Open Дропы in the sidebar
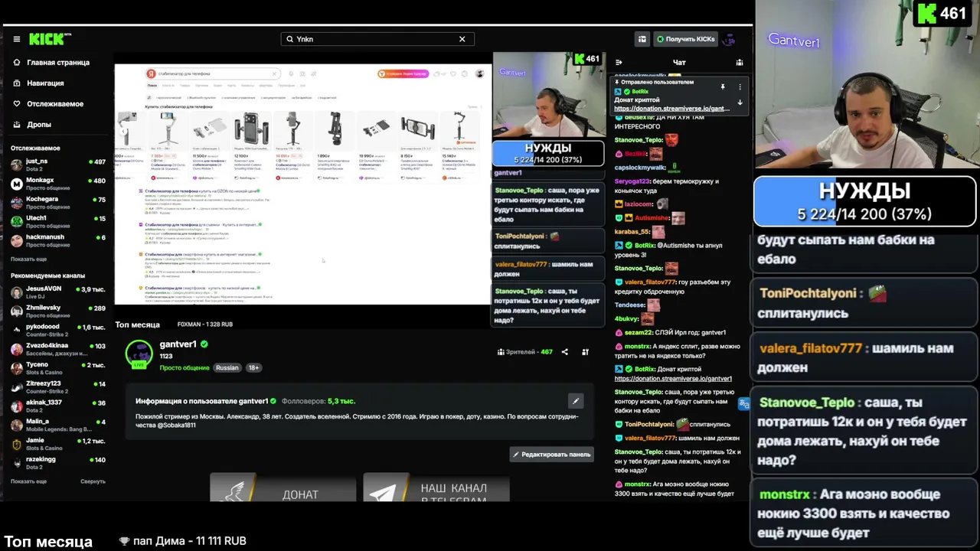The height and width of the screenshot is (551, 980). click(x=32, y=125)
